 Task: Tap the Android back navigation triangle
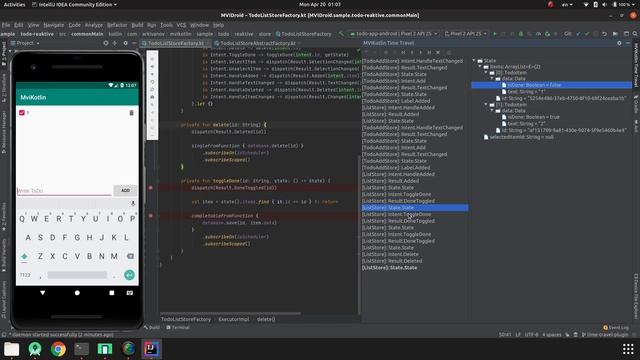pyautogui.click(x=42, y=293)
